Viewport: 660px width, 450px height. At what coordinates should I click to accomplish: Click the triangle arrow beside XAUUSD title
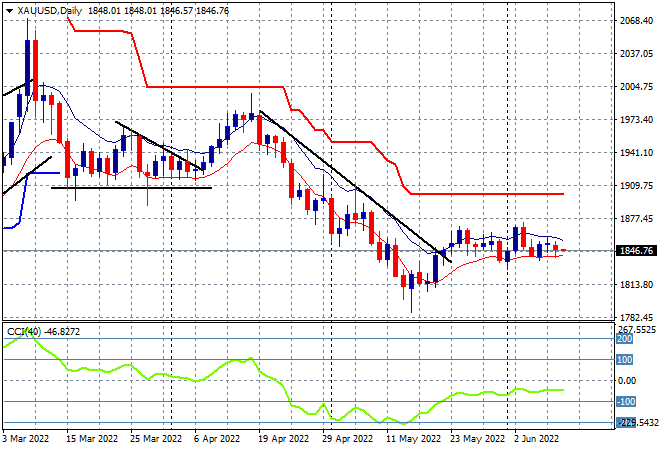click(9, 11)
